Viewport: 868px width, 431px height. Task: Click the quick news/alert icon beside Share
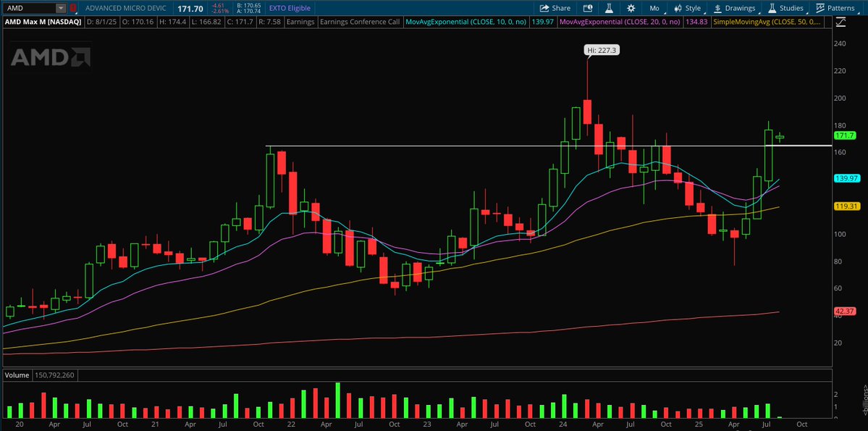pyautogui.click(x=588, y=8)
